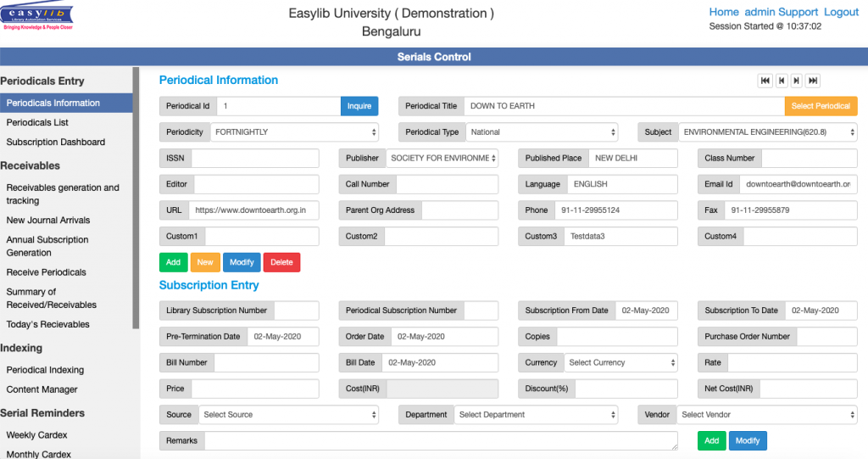This screenshot has height=459, width=868.
Task: Click the sidebar vertical scrollbar
Action: tap(136, 198)
